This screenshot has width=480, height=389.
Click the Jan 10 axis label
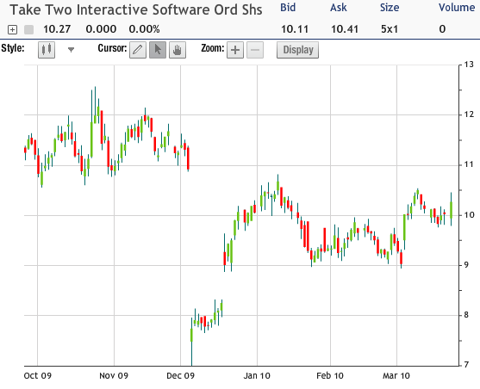tap(257, 376)
